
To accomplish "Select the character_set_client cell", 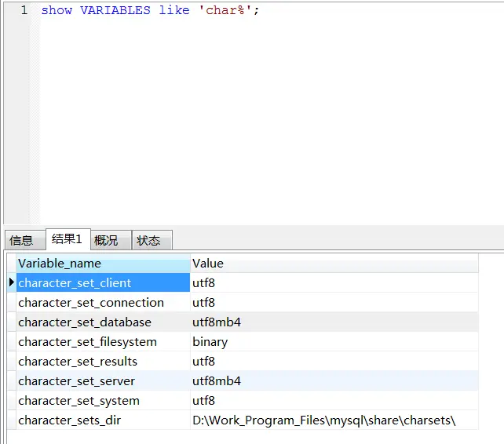I will point(103,282).
